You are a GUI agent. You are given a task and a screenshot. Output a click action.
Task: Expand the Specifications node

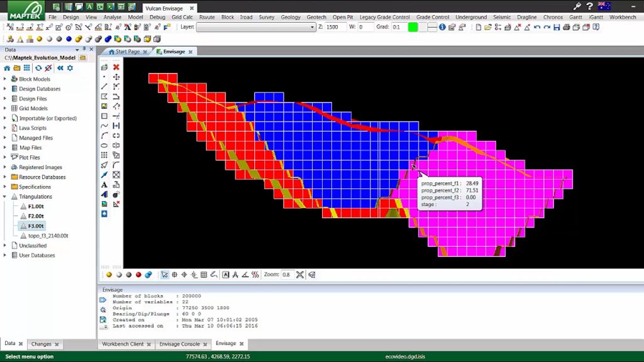pos(5,187)
